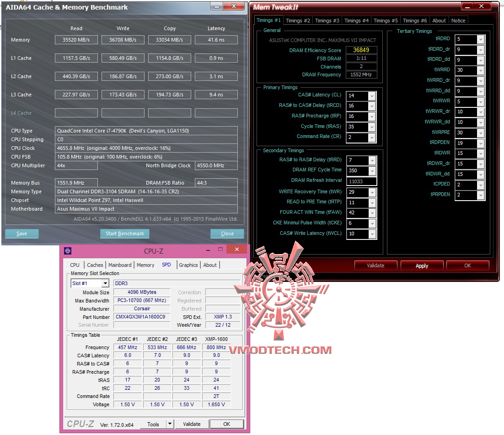Screen dimensions: 504x435
Task: Click Apply in Mem TweakIt
Action: (422, 265)
